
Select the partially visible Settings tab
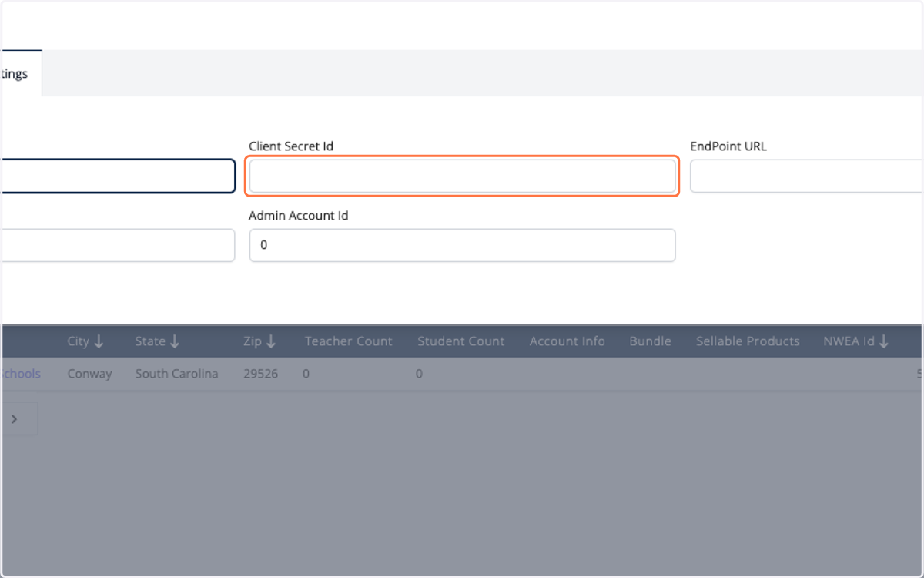click(x=21, y=74)
